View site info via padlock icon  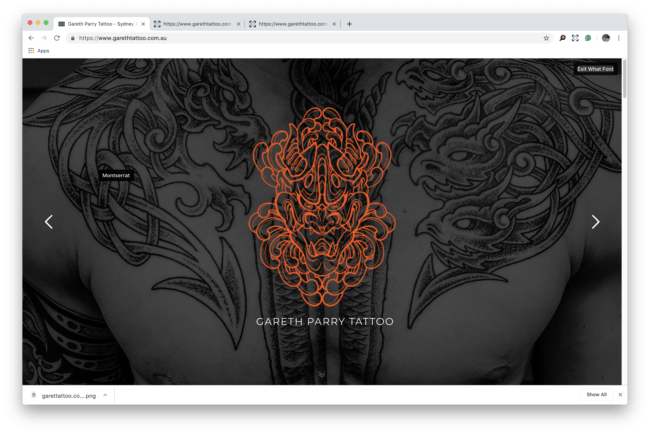(73, 38)
